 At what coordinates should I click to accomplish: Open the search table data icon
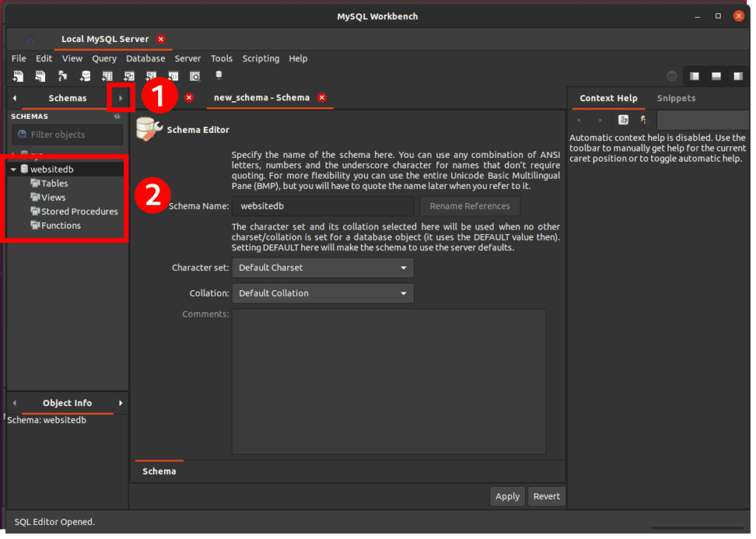click(195, 76)
